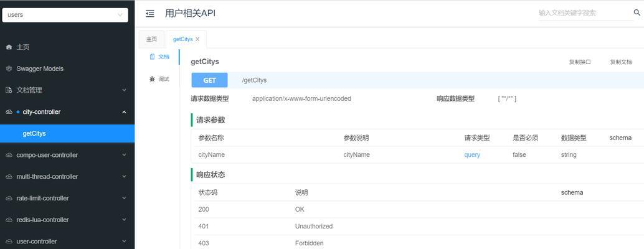This screenshot has height=249, width=644.
Task: Click the false required cell
Action: point(519,154)
